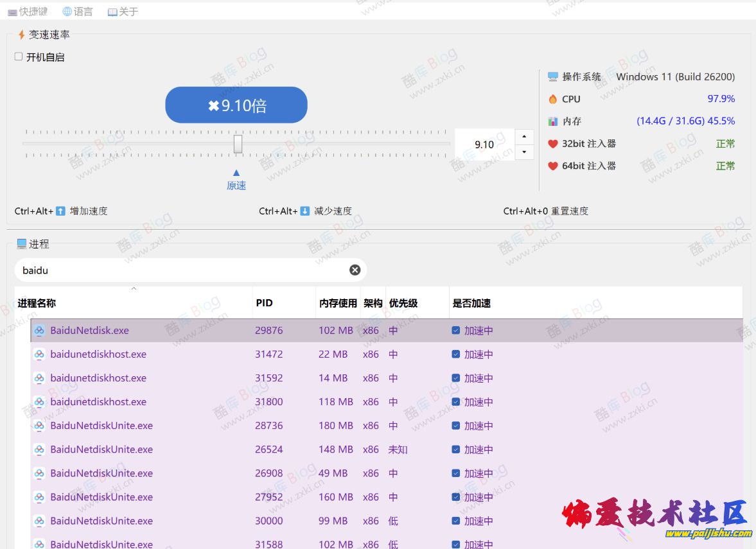Click the 32bit injector heart icon
The height and width of the screenshot is (549, 756).
[x=552, y=144]
